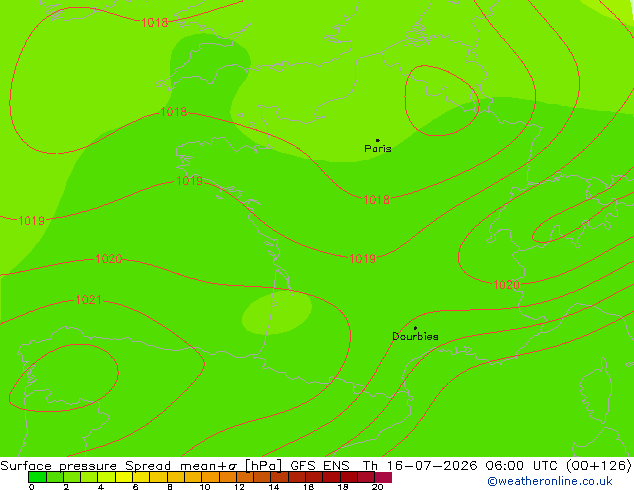Click the light green spread patch near Bordeaux coast
Viewport: 634px width, 490px height.
coord(277,313)
